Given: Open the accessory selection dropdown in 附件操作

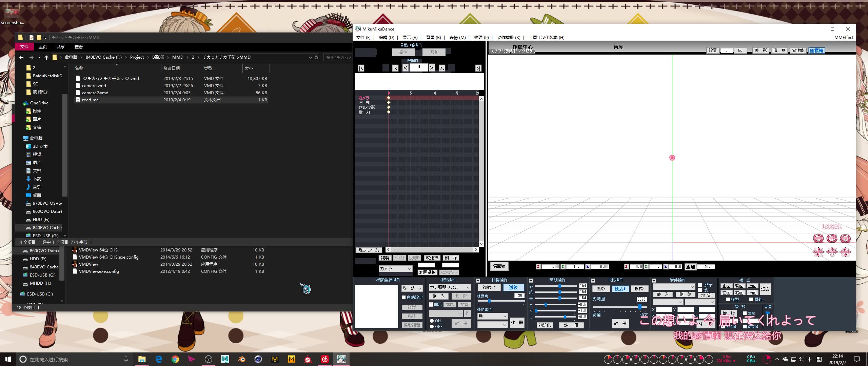Looking at the screenshot, I should (674, 287).
